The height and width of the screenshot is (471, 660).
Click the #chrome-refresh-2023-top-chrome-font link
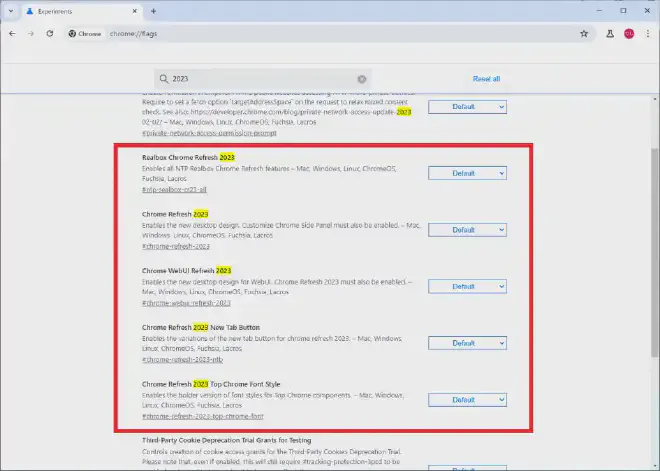(x=202, y=416)
